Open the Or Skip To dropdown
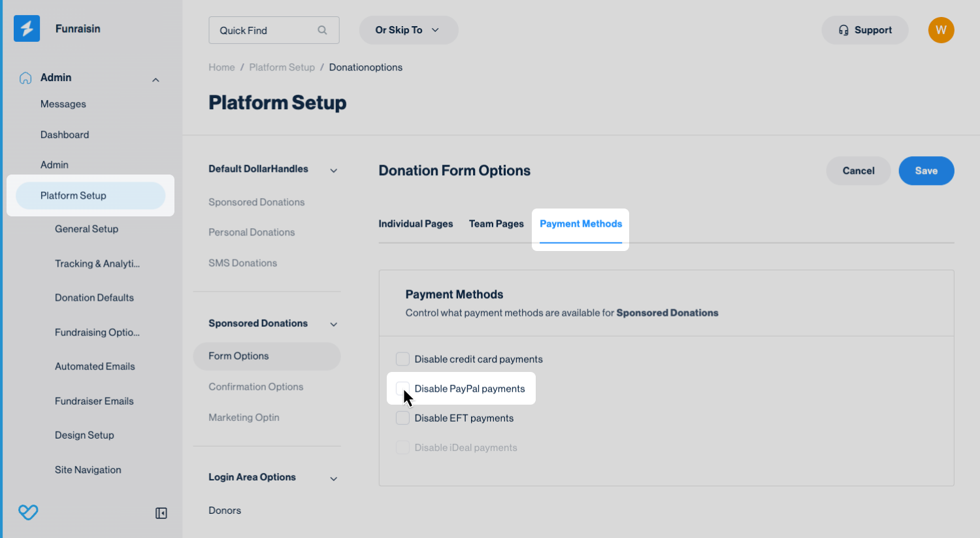Screen dimensions: 980x538 (408, 30)
